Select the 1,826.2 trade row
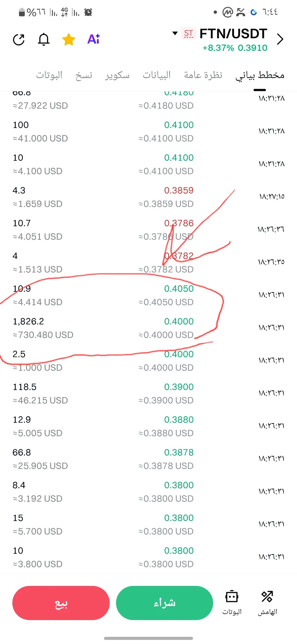The height and width of the screenshot is (644, 297). point(148,328)
